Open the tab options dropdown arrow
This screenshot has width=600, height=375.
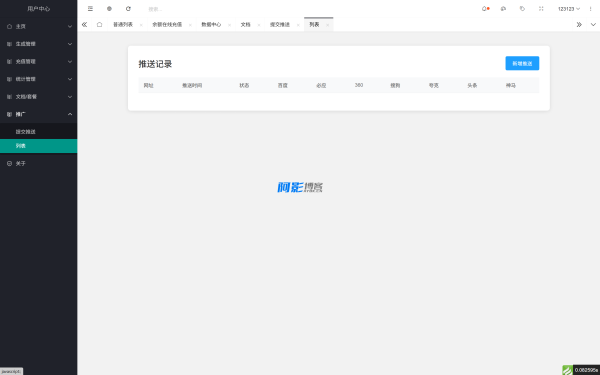tap(593, 24)
